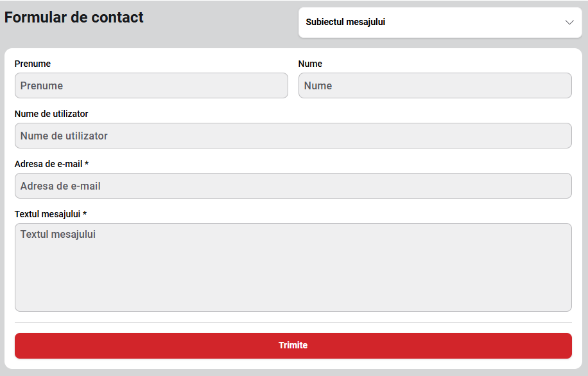Screen dimensions: 588x376
Task: Select the Nume de utilizator input box
Action: pyautogui.click(x=293, y=136)
